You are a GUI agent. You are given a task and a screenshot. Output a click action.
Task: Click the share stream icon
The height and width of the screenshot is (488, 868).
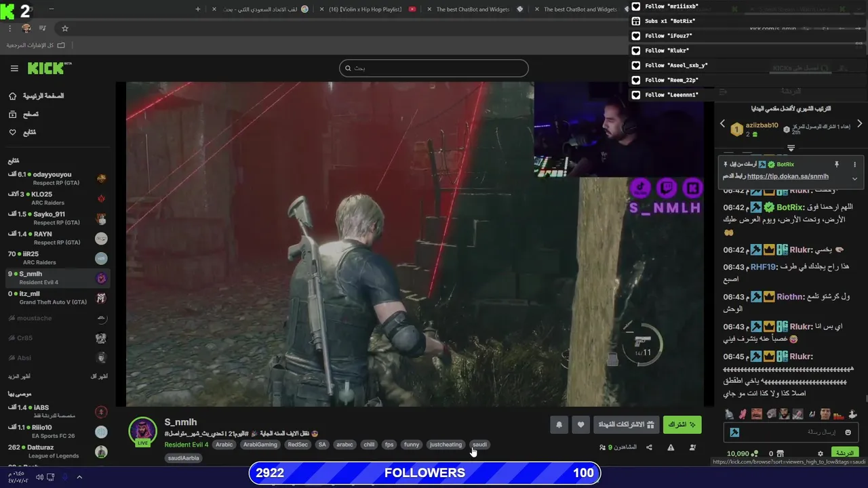pyautogui.click(x=649, y=447)
